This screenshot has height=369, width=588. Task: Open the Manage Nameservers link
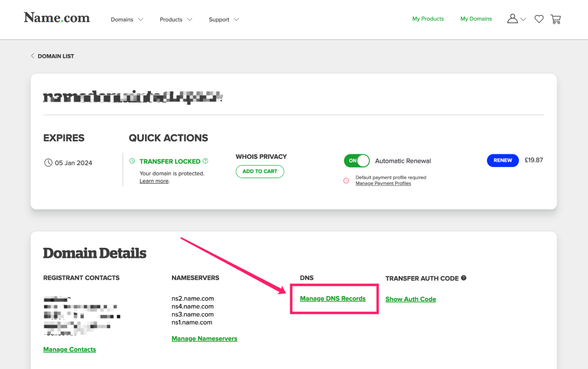click(204, 339)
